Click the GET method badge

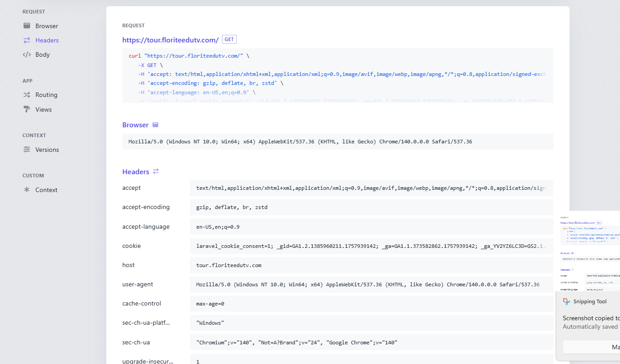click(229, 39)
